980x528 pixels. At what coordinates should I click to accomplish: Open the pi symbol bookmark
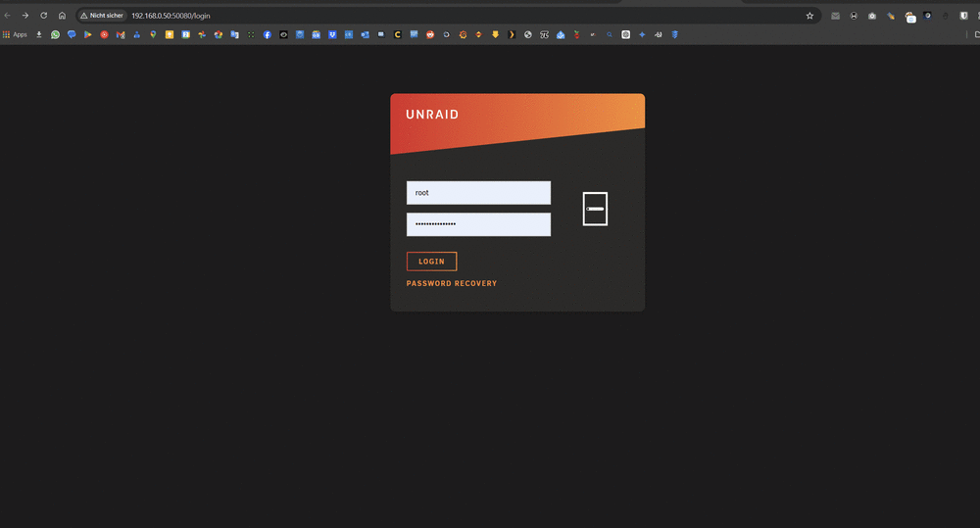[x=544, y=35]
